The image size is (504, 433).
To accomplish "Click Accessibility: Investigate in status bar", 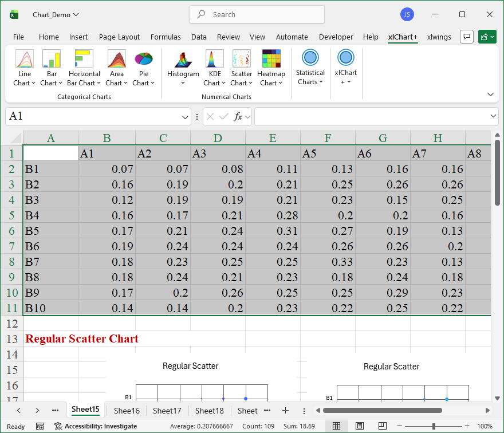I will pos(95,426).
